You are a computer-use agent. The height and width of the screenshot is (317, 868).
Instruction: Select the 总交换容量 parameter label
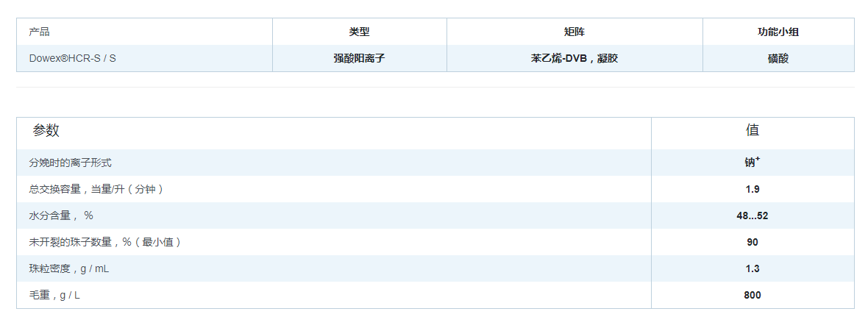[x=96, y=189]
